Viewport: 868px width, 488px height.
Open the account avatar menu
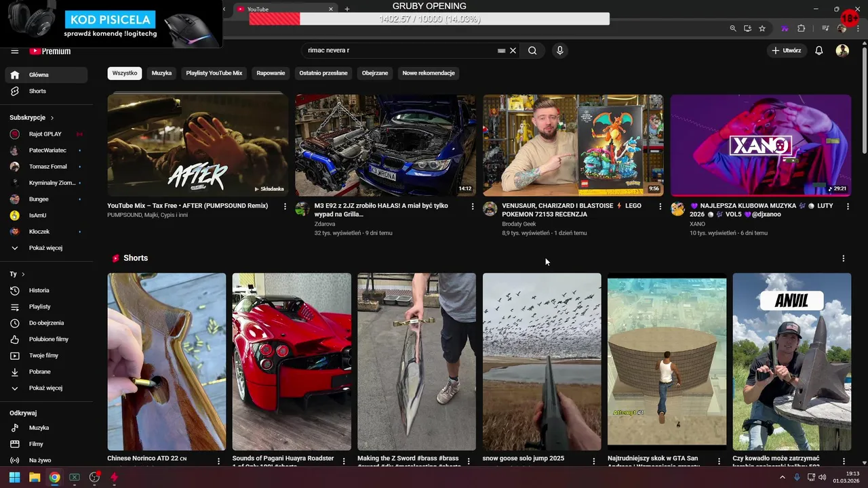click(x=842, y=50)
